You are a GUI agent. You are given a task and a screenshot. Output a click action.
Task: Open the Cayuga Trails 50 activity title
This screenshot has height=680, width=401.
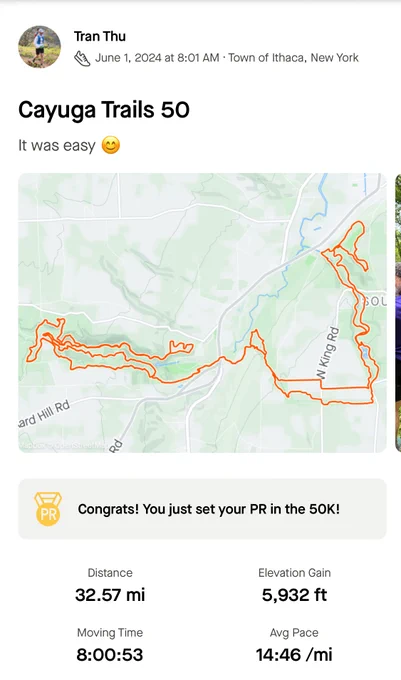click(104, 110)
